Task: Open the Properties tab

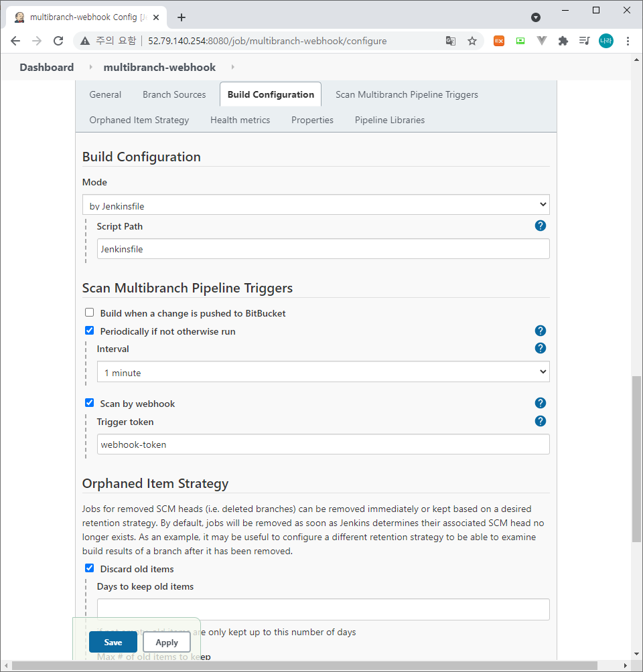Action: (312, 120)
